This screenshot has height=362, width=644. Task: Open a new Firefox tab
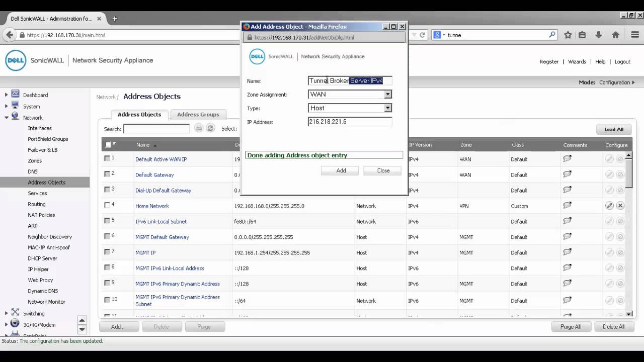coord(115,19)
